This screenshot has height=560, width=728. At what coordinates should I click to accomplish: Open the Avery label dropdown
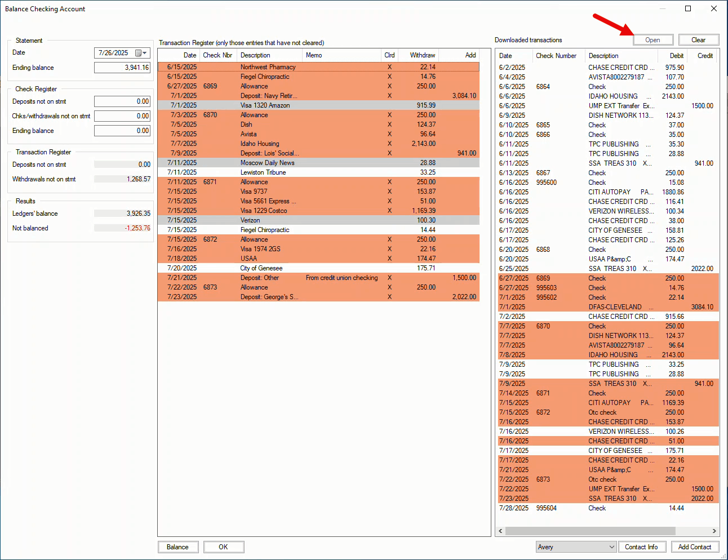click(576, 547)
